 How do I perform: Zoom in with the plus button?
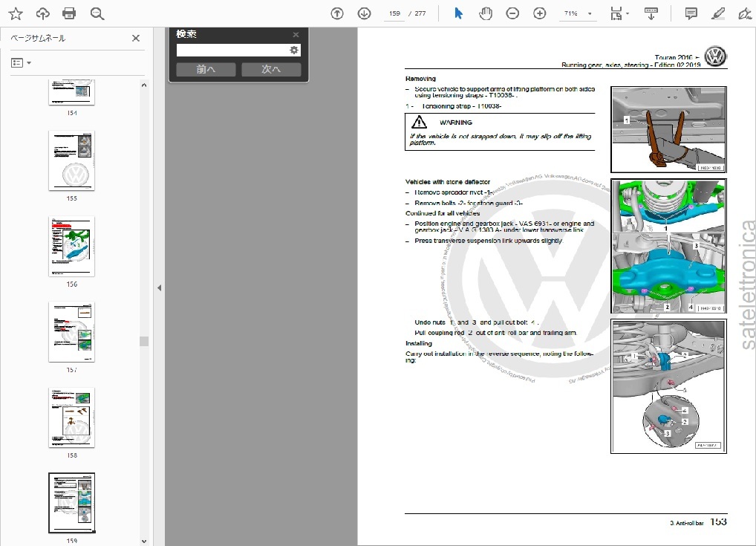click(x=539, y=13)
